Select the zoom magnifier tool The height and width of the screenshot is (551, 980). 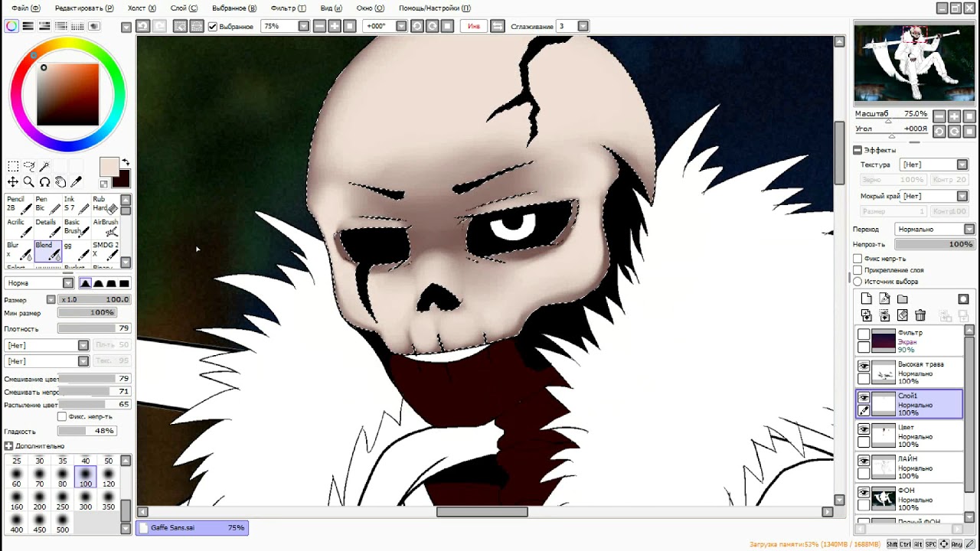click(28, 181)
